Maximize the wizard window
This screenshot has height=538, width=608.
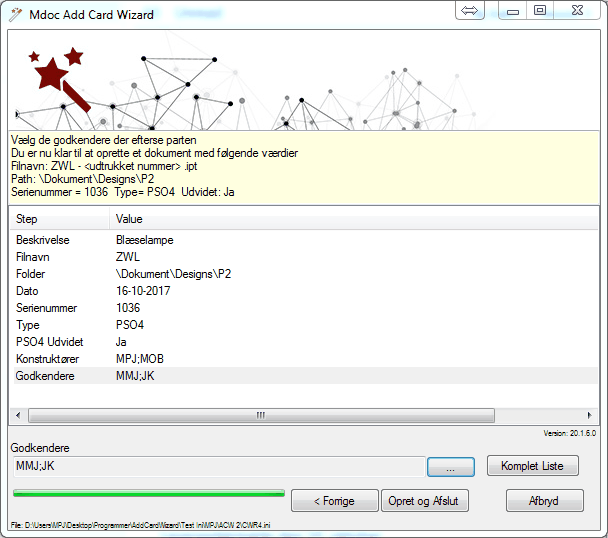coord(540,11)
